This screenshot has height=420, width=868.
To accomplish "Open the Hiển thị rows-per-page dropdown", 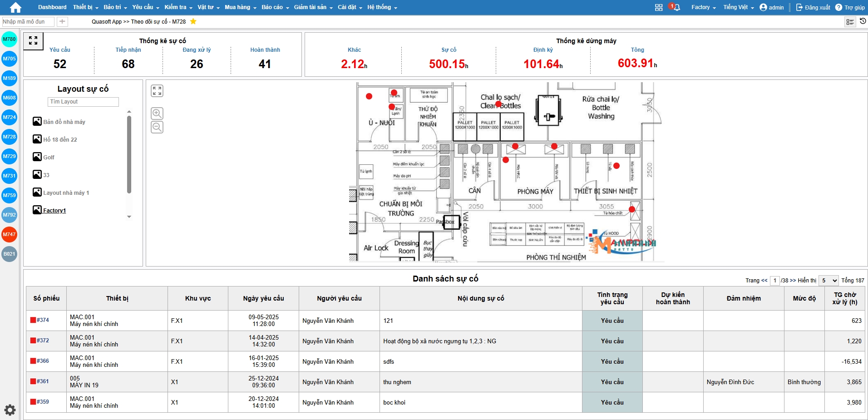I will coord(829,281).
